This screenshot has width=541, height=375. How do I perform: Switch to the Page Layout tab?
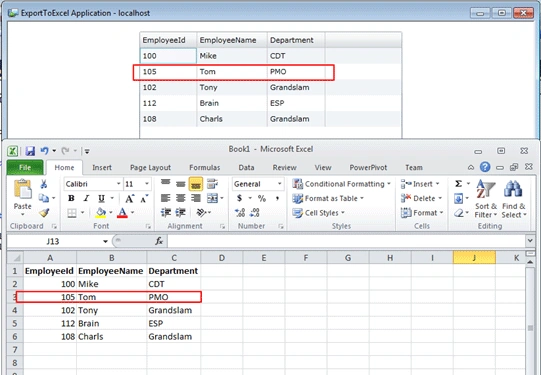click(150, 167)
